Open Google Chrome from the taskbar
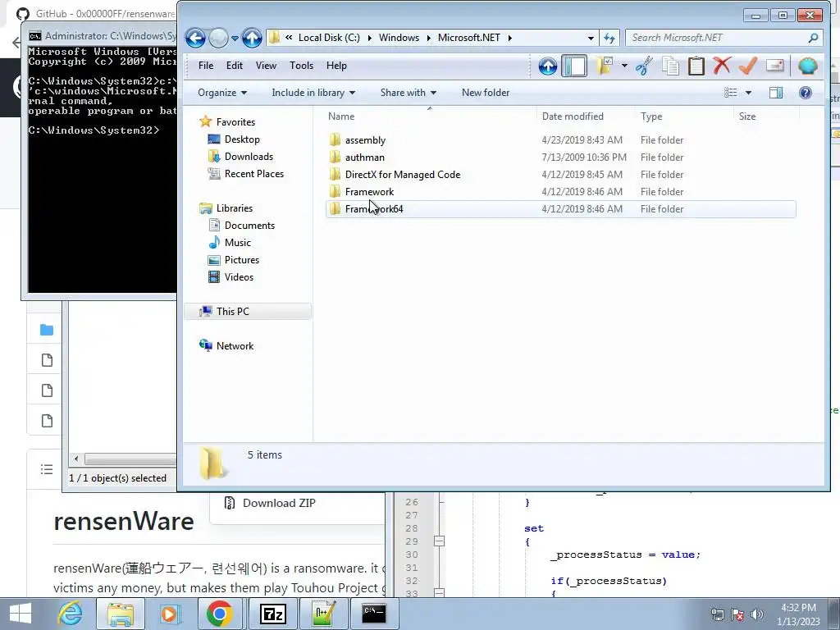The image size is (840, 630). pos(219,614)
